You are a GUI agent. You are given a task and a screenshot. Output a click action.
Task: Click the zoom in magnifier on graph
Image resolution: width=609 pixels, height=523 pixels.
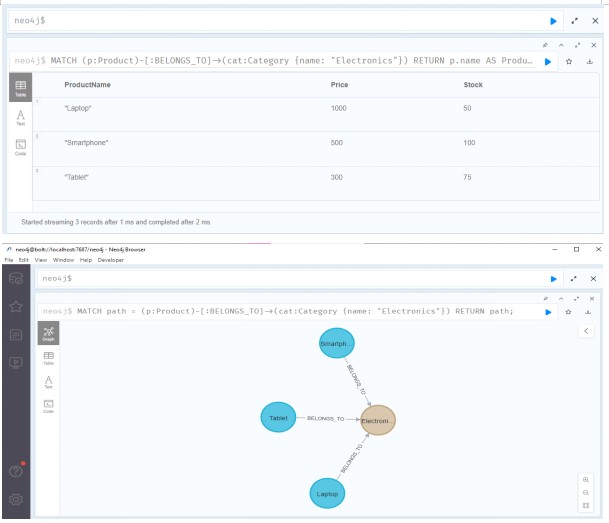(585, 479)
